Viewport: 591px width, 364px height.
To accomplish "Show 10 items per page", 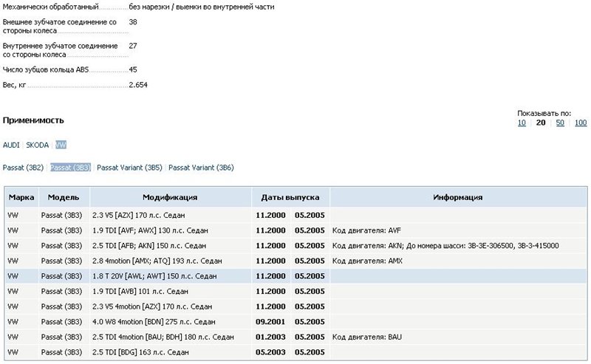I will pyautogui.click(x=522, y=123).
